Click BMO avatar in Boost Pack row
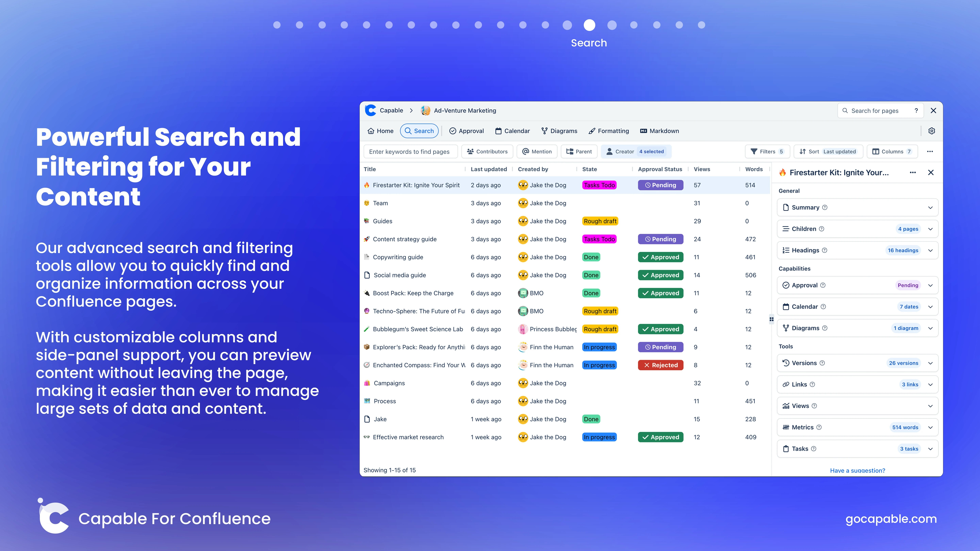The image size is (980, 551). tap(523, 293)
